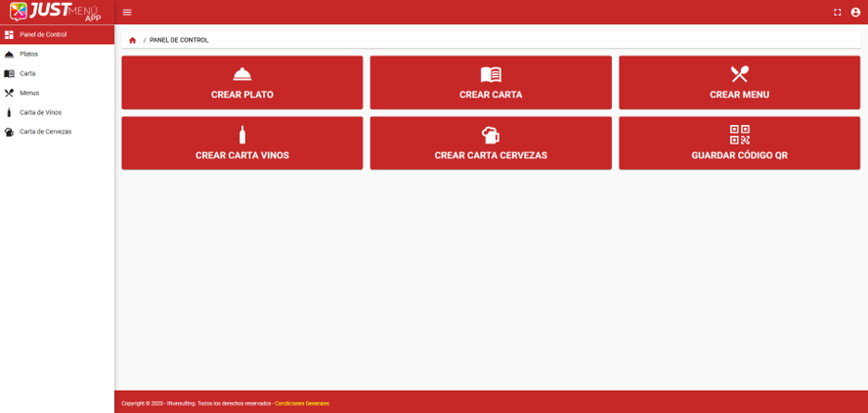
Task: Click the dish cloche icon in Crear Plato
Action: [x=242, y=74]
